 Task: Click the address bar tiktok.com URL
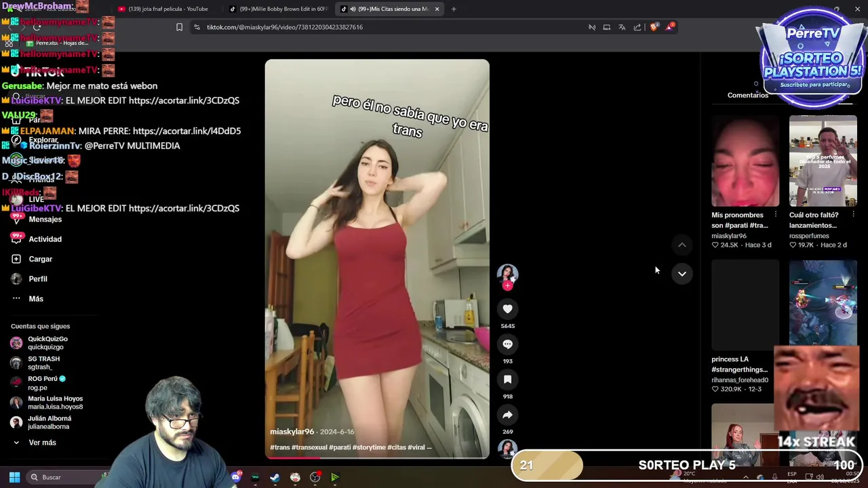(x=285, y=27)
